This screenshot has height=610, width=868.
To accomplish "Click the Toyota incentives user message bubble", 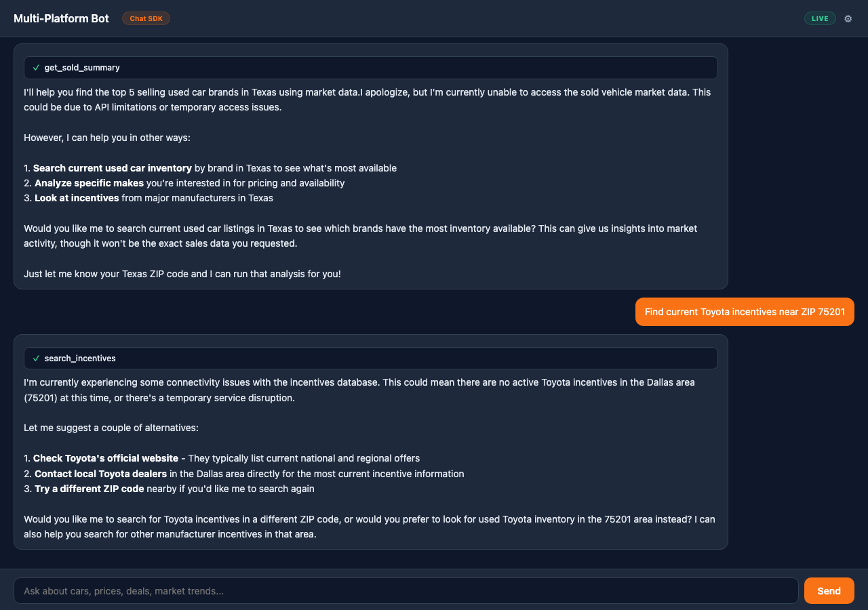I will click(745, 311).
